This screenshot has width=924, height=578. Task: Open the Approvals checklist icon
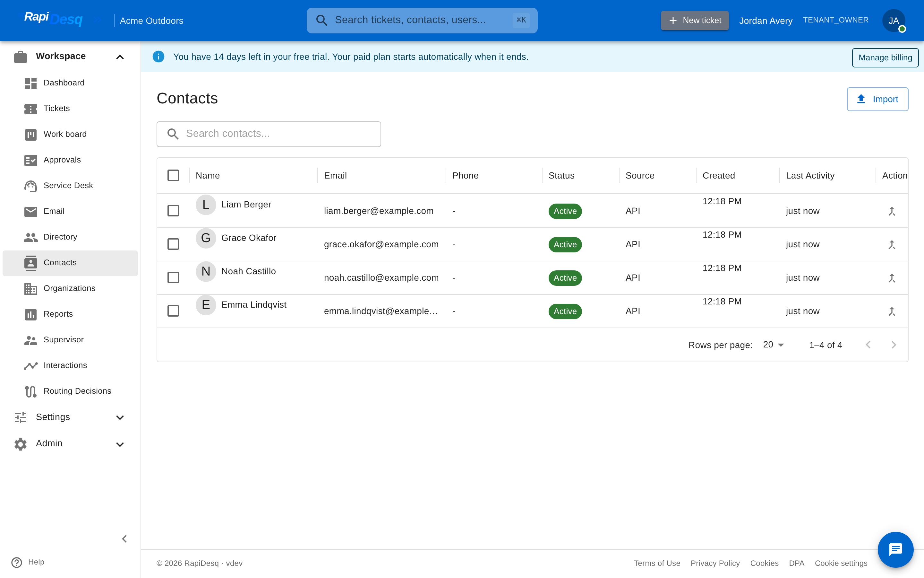click(30, 160)
